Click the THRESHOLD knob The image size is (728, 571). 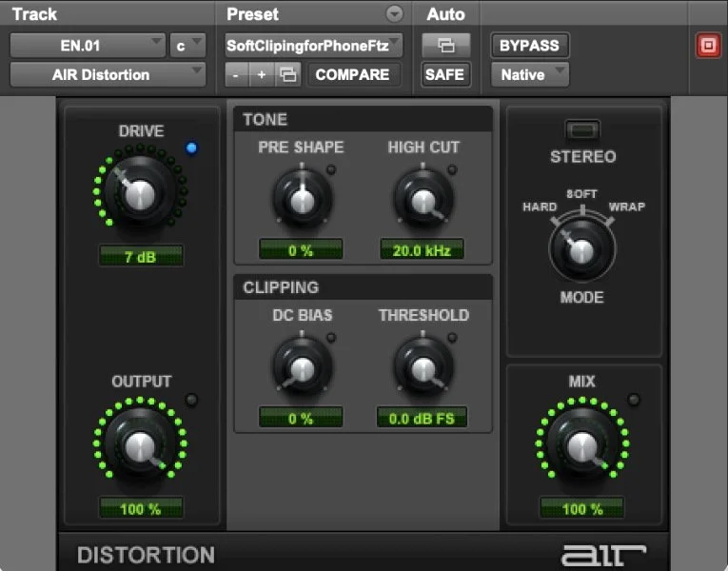[423, 367]
